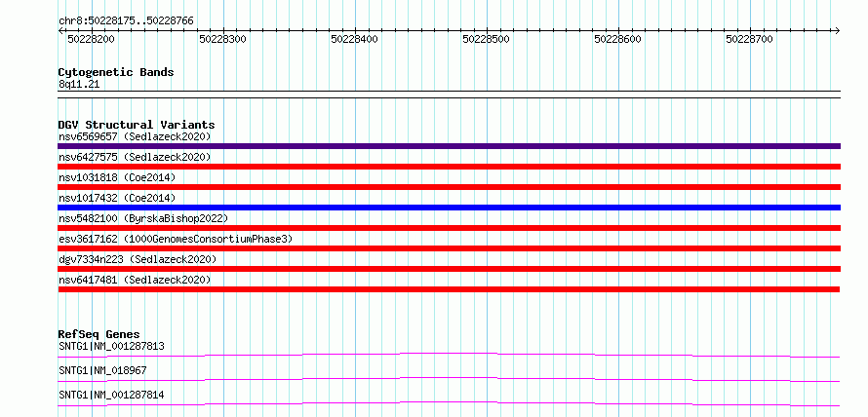Click ruler position 50228300
868x417 pixels.
coord(222,39)
